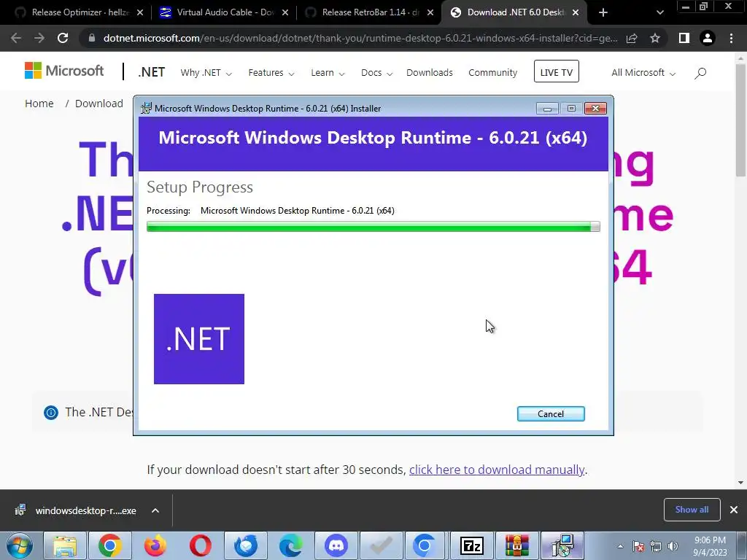Launch Firefox from the taskbar

(155, 545)
